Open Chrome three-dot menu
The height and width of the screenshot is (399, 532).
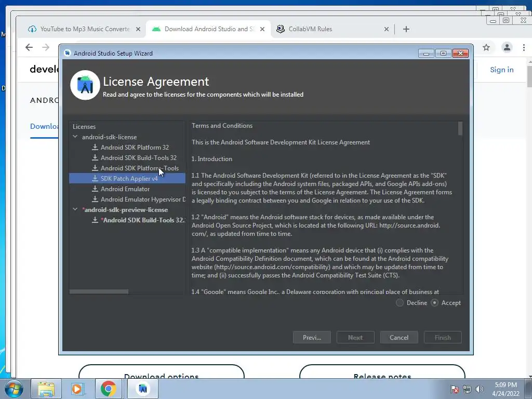coord(524,47)
